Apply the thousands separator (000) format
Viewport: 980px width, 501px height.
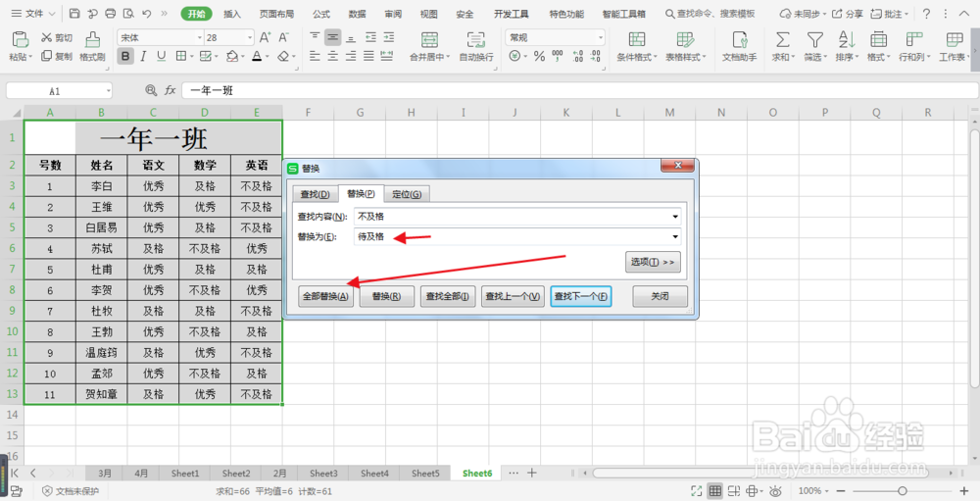[558, 56]
